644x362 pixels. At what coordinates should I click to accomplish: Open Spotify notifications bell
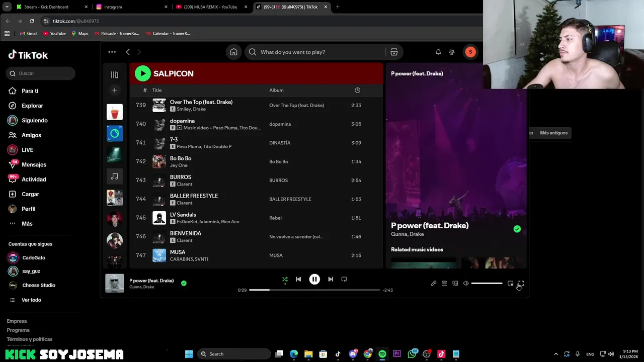coord(438,52)
